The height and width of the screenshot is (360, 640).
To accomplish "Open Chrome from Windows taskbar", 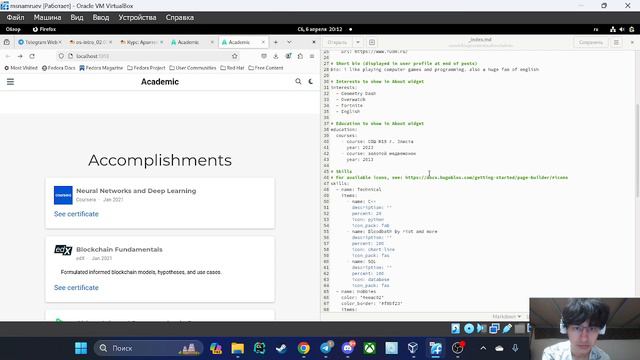I will pos(303,348).
